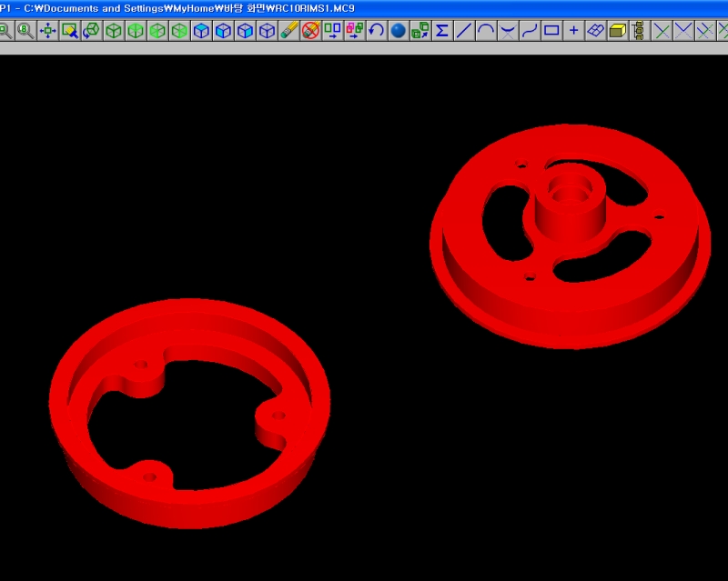Set construction plane to 3D blue wireframe cube
Image resolution: width=728 pixels, height=581 pixels.
click(x=267, y=31)
